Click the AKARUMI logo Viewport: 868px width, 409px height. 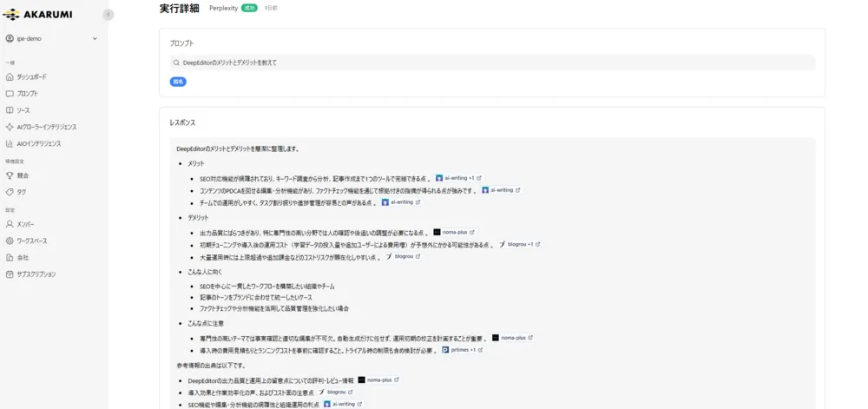pyautogui.click(x=37, y=15)
